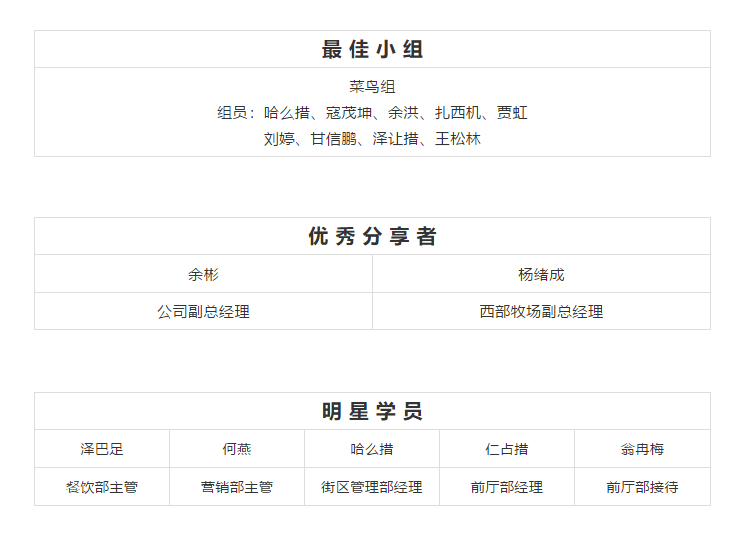Click the 餐饮部主管 position cell

coord(102,487)
